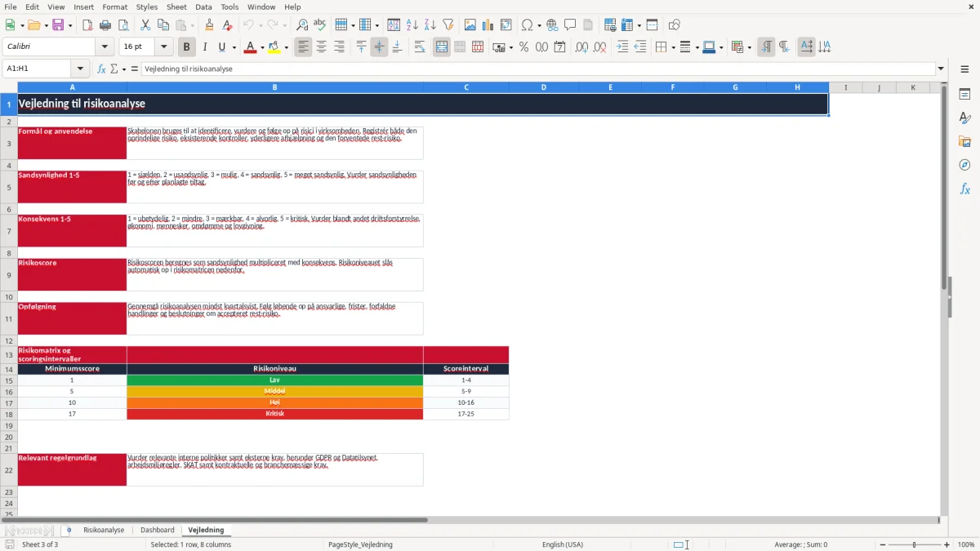Click the Merge and Center Cells icon
Screen dimensions: 980x551
pos(442,47)
